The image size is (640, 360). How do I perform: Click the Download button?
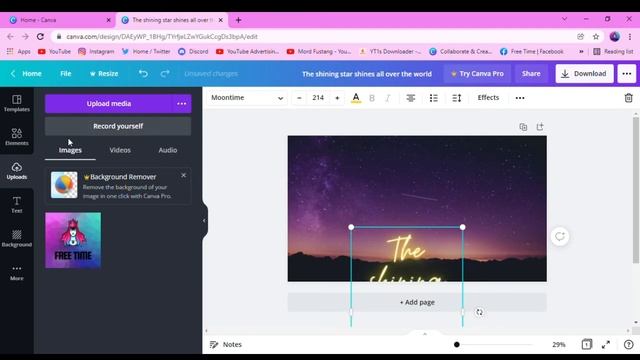[584, 73]
